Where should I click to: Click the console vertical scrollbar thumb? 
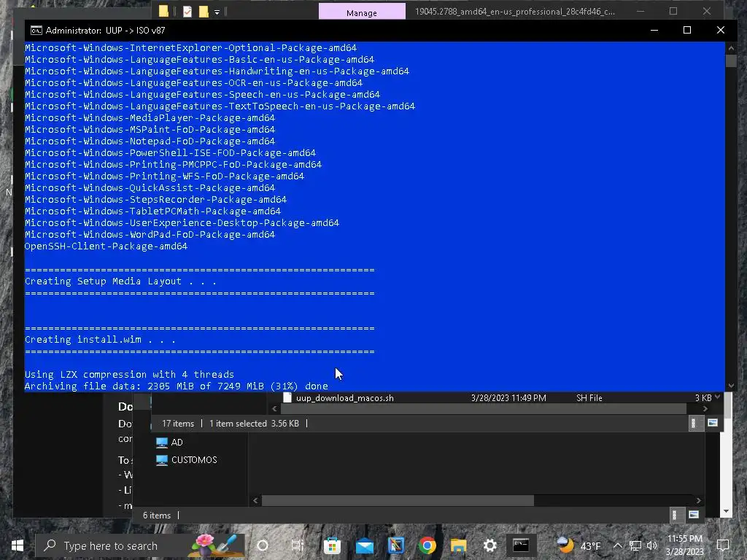point(731,61)
